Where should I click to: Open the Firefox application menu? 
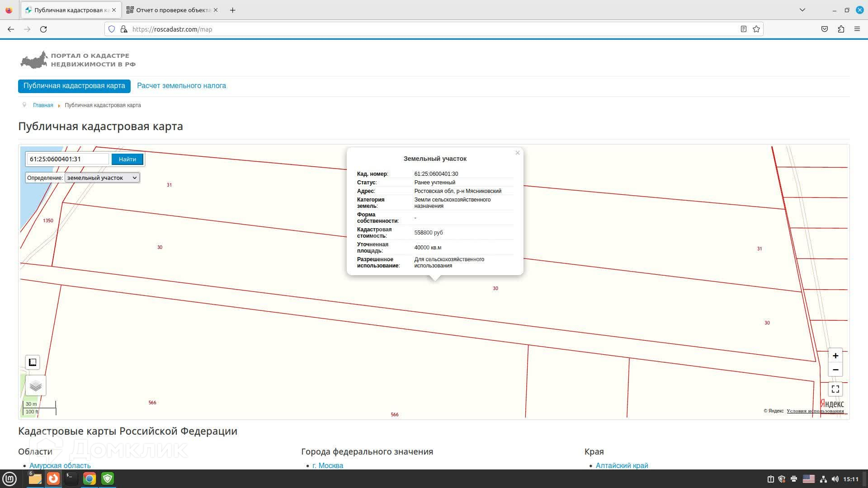(x=857, y=29)
